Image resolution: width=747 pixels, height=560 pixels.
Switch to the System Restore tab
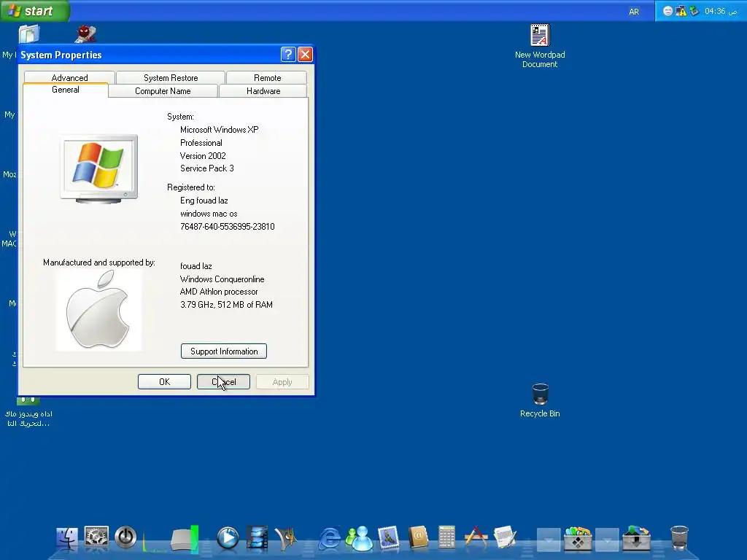pos(171,77)
